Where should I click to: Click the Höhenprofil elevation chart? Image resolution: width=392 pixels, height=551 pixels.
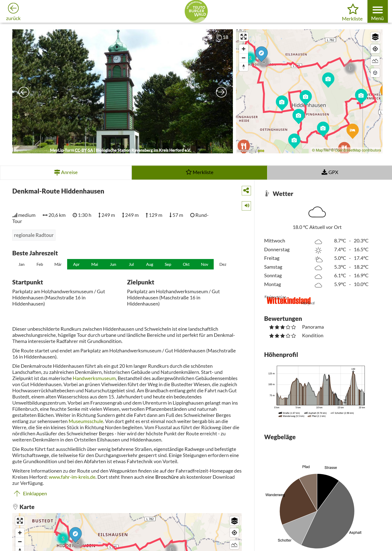(x=321, y=386)
